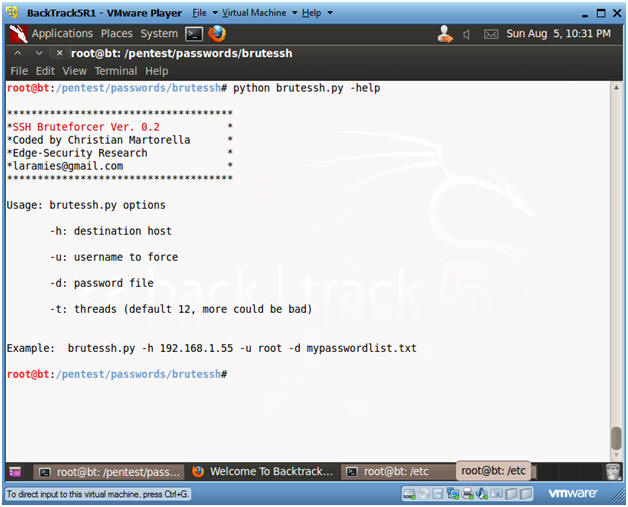Click the vmware logo in status bar
This screenshot has height=507, width=628.
[573, 493]
